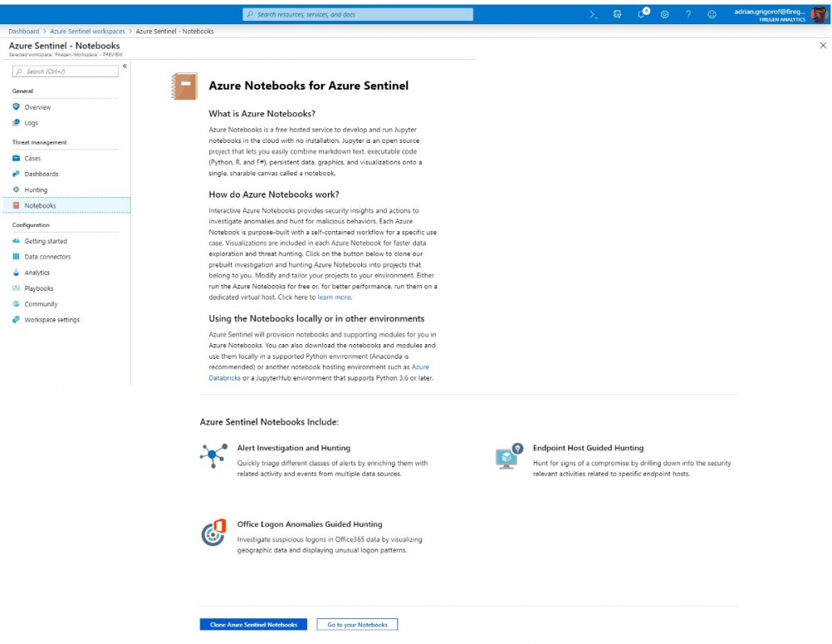This screenshot has height=644, width=832.
Task: Open the Analytics section
Action: [x=37, y=272]
